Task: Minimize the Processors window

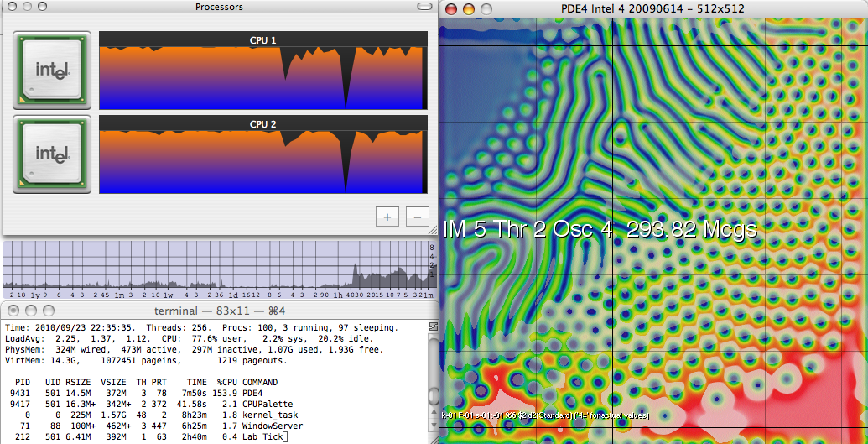Action: (26, 7)
